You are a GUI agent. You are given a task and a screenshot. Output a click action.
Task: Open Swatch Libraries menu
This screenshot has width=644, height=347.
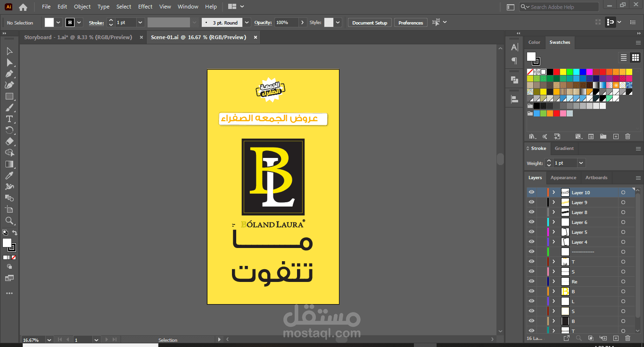[x=533, y=136]
